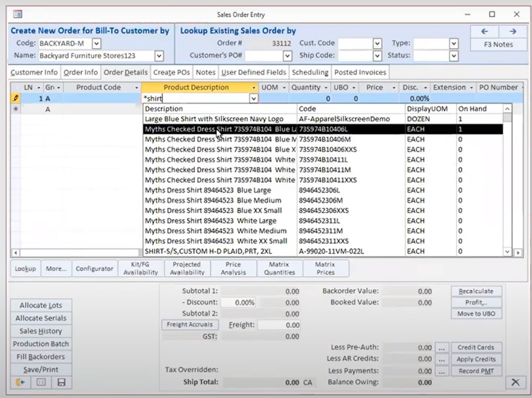Expand the customer Code dropdown

pyautogui.click(x=96, y=43)
